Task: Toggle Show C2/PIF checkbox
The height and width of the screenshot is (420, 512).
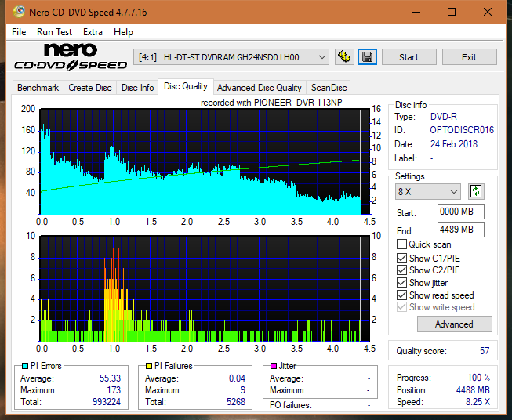Action: coord(401,270)
